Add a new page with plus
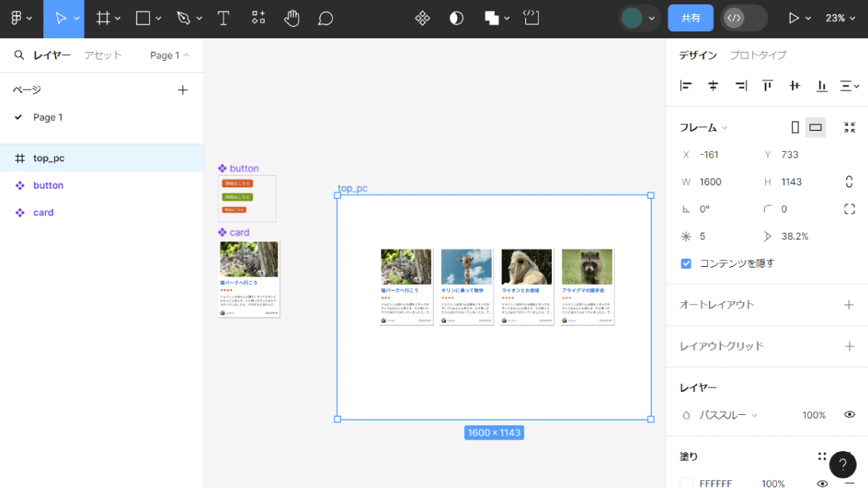Screen dimensions: 868x488 point(183,90)
